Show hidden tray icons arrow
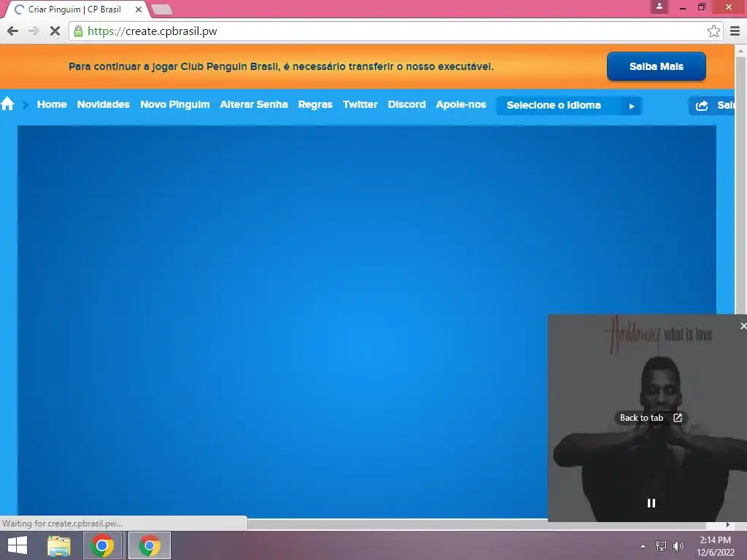Viewport: 747px width, 560px height. [x=643, y=546]
